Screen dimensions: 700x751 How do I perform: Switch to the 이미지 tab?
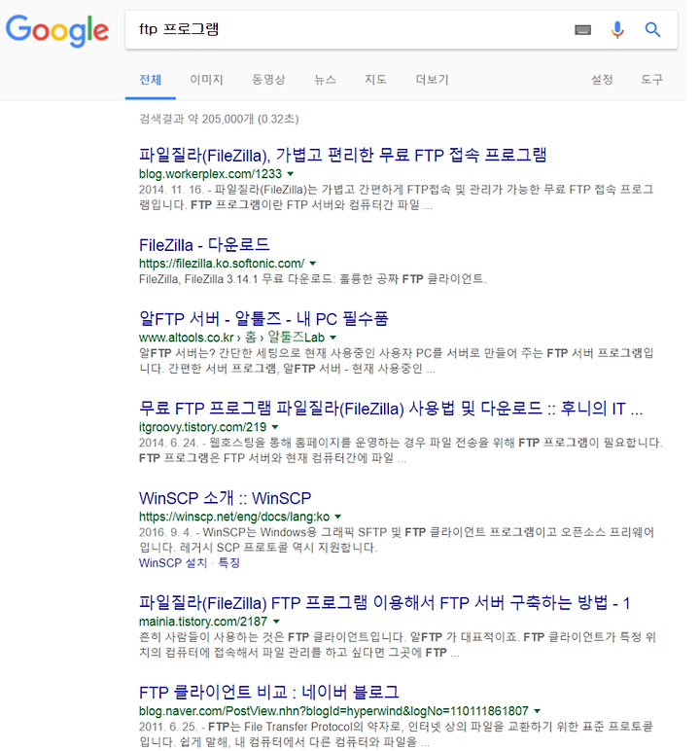click(x=206, y=80)
